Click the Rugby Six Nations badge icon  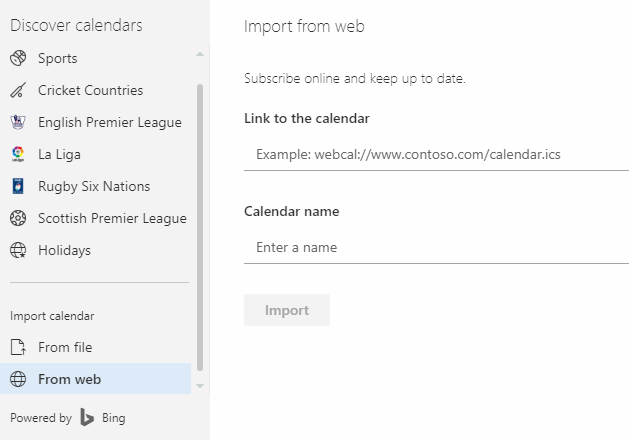pos(17,186)
